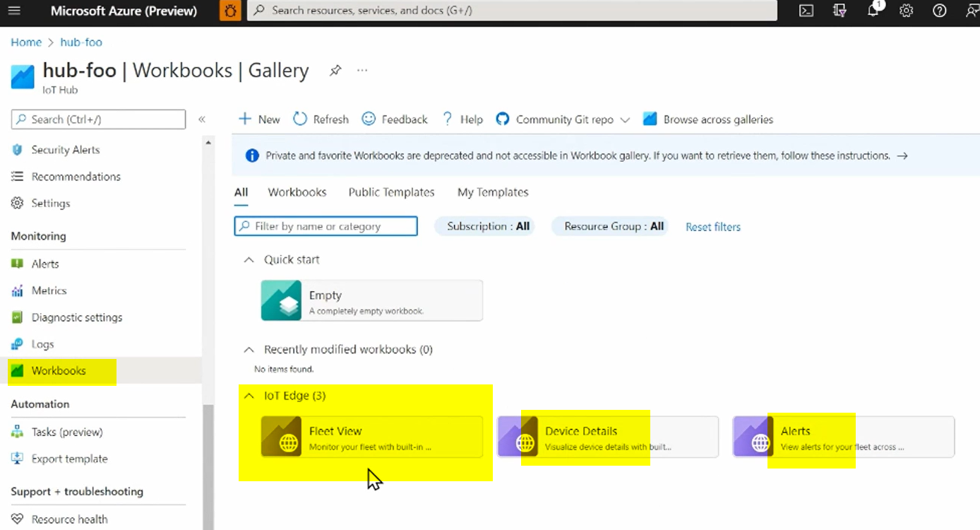Collapse the IoT Edge (3) section
Viewport: 980px width, 530px height.
click(248, 396)
